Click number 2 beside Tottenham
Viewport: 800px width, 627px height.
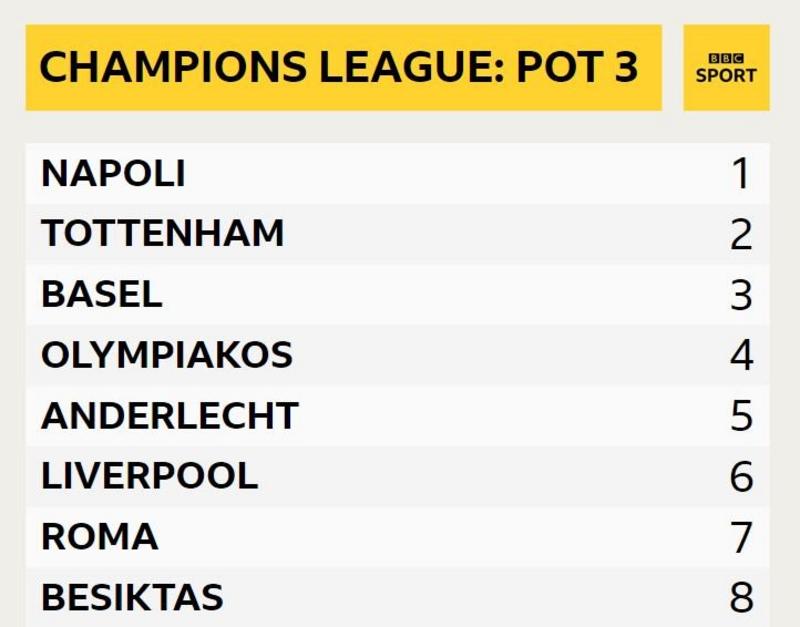(x=741, y=234)
